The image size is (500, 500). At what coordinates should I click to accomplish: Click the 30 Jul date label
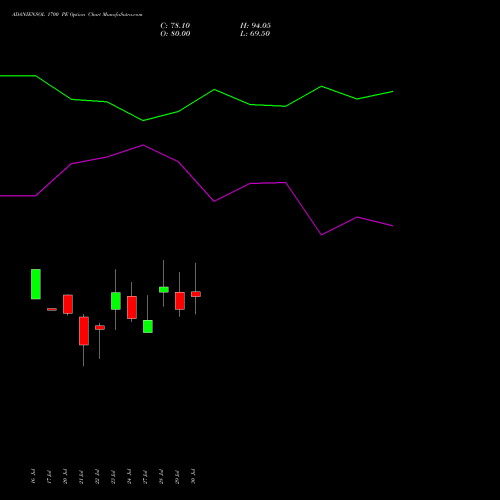(x=193, y=476)
